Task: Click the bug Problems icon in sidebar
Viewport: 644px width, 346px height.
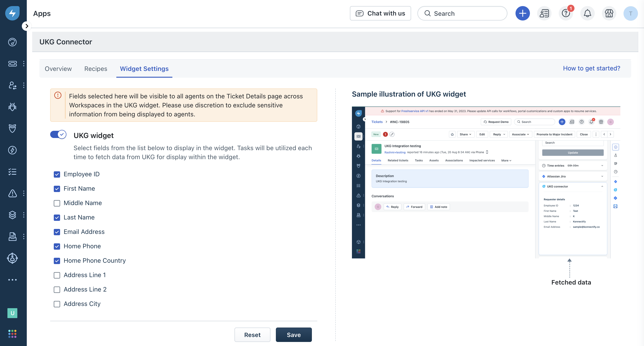Action: pyautogui.click(x=12, y=107)
